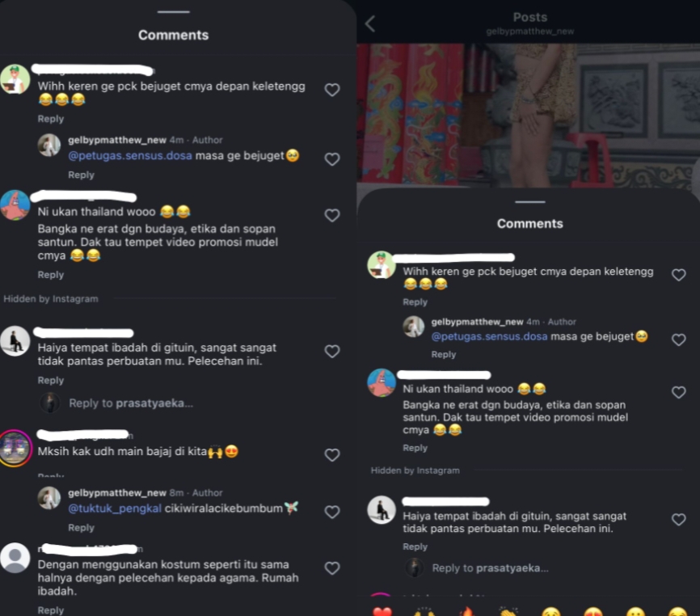Like the 'cikiwiralacikebumbum' author reply

tap(331, 512)
